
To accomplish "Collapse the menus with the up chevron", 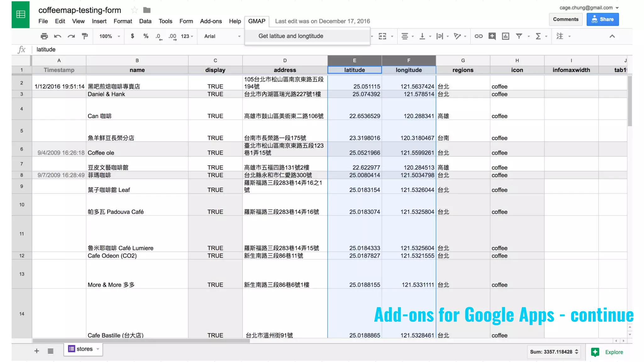I will click(612, 36).
